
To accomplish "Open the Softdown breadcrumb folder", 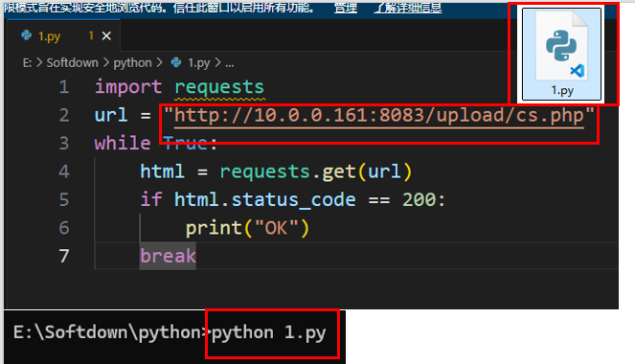I will [72, 63].
